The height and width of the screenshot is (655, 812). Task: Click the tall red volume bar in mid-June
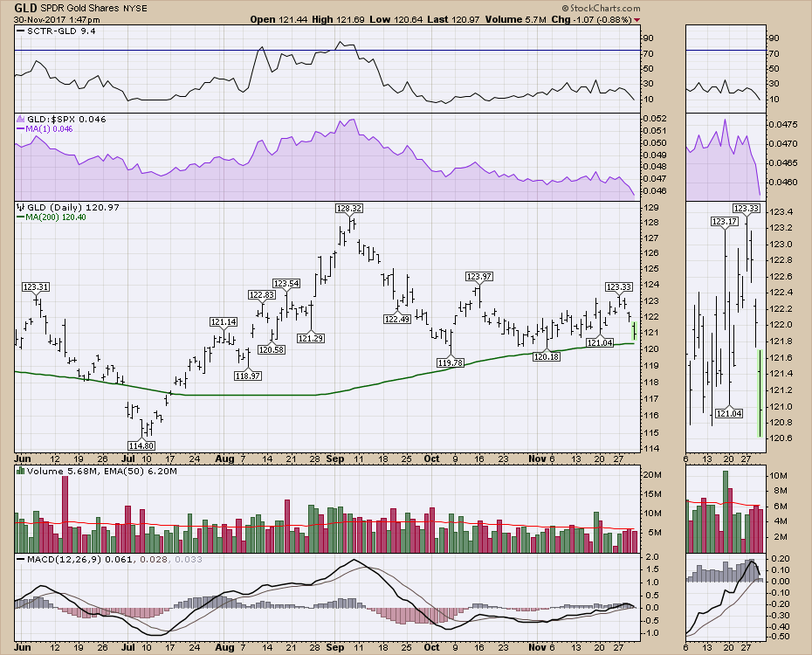(65, 514)
